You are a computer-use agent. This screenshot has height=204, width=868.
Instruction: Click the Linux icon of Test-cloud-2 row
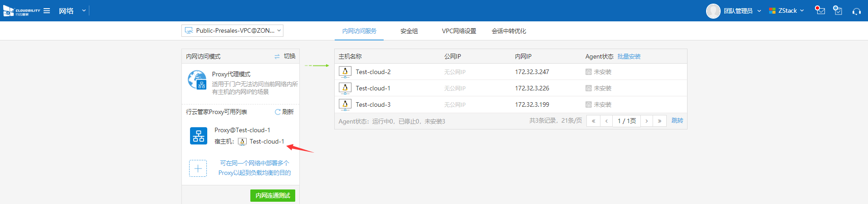345,72
